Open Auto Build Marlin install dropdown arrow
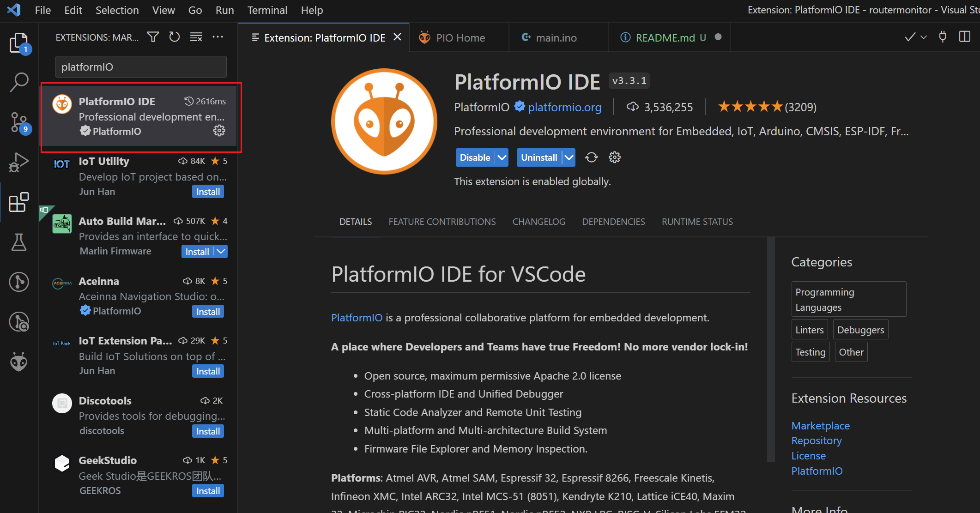This screenshot has height=513, width=980. 221,252
